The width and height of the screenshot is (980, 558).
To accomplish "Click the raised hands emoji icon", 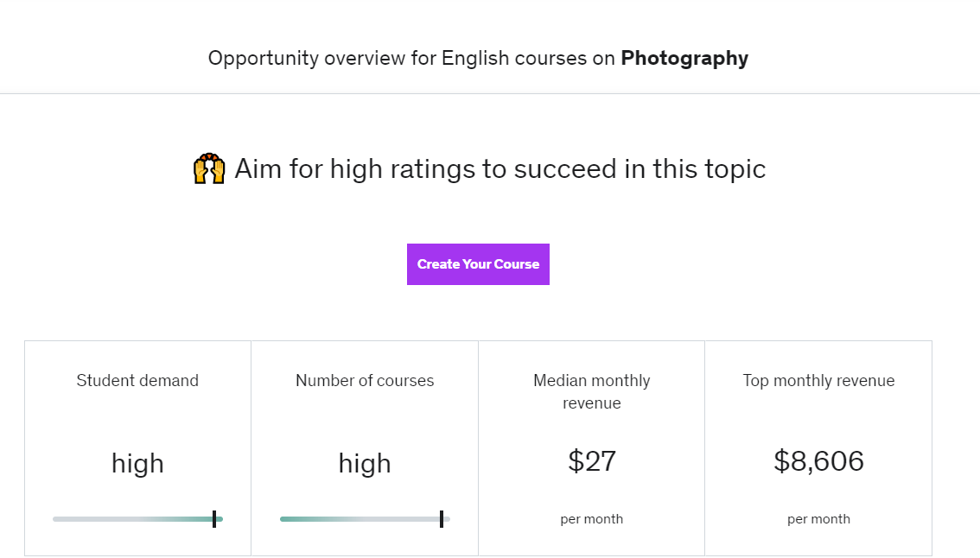I will [208, 168].
